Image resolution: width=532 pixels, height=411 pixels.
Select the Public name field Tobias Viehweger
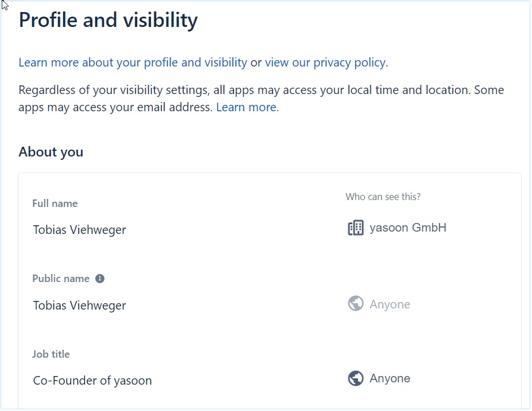pyautogui.click(x=80, y=306)
